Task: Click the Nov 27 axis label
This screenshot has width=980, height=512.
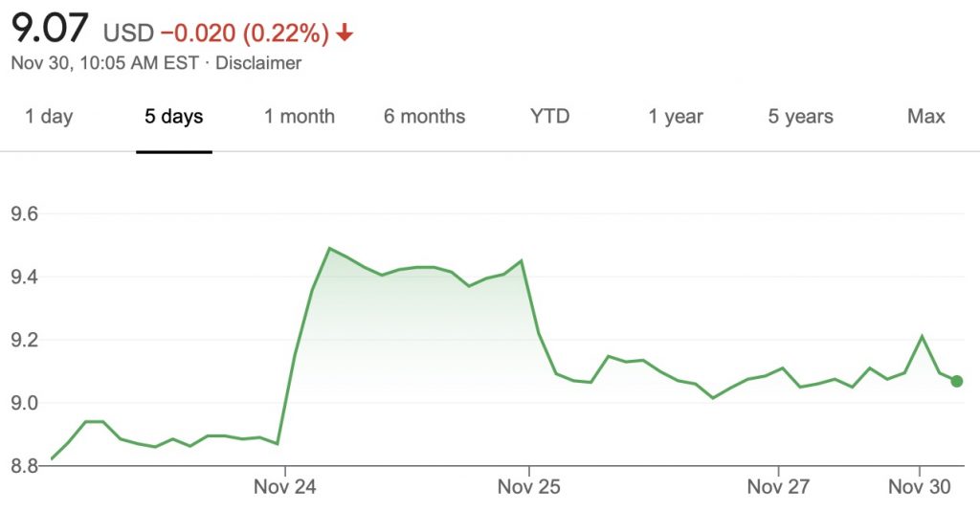Action: pos(778,487)
